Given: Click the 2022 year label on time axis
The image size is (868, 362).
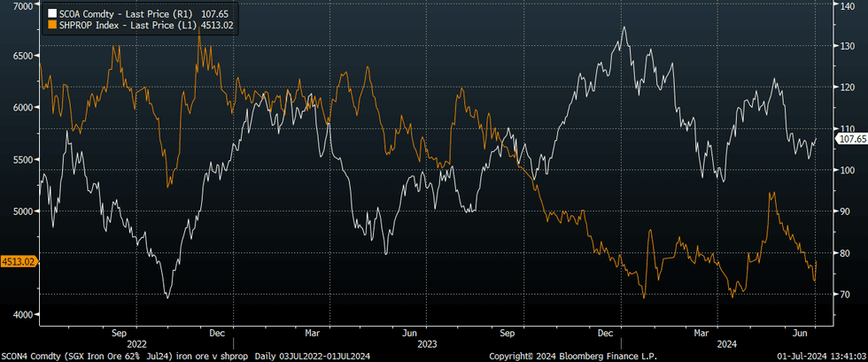Looking at the screenshot, I should [x=137, y=343].
